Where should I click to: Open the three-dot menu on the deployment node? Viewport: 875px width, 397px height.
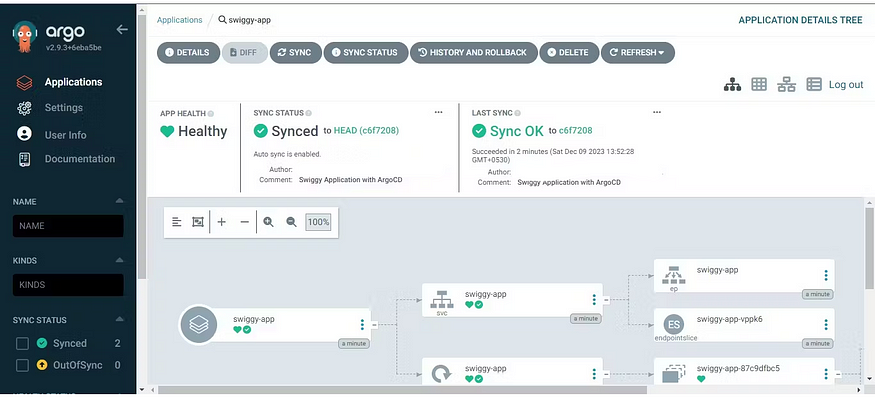click(x=594, y=374)
